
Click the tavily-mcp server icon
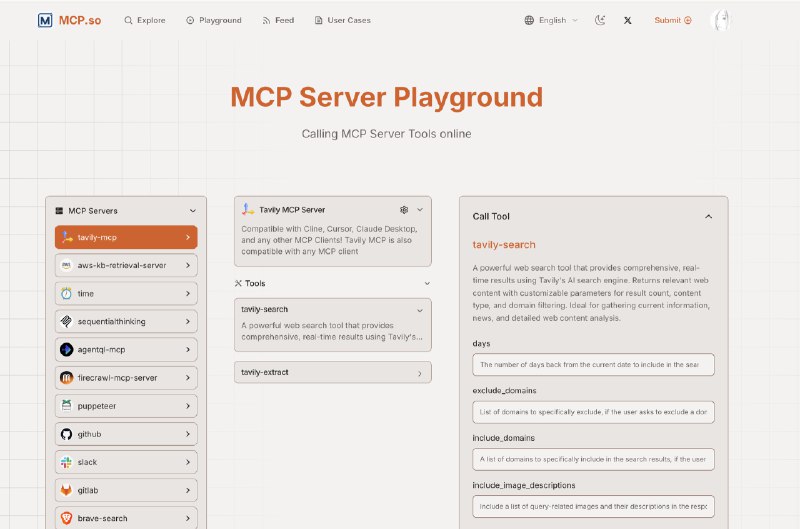[x=67, y=237]
